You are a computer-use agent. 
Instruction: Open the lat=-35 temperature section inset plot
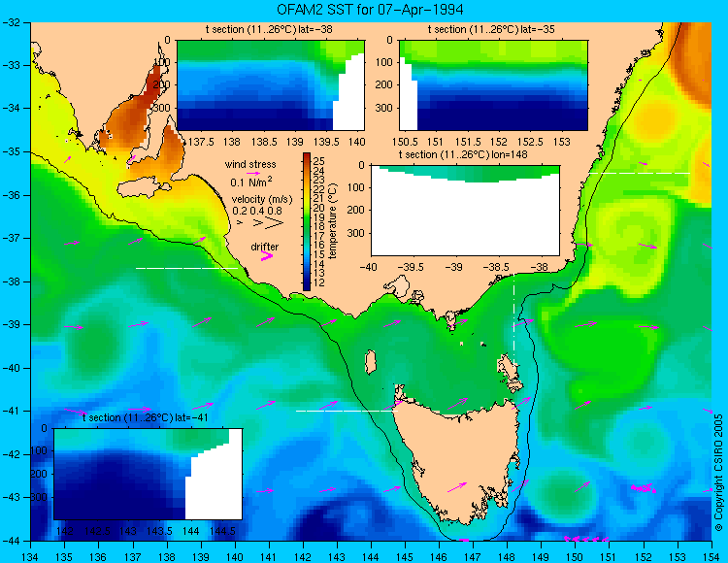pyautogui.click(x=493, y=85)
